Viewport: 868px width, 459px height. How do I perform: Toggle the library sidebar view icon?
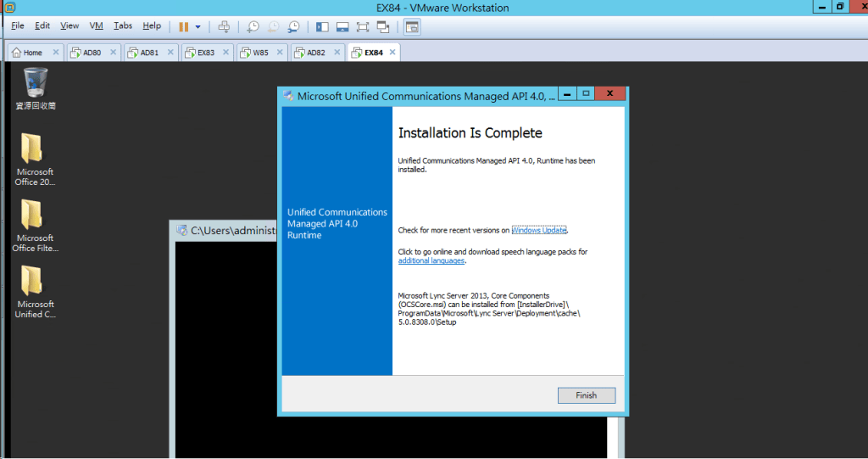[322, 26]
